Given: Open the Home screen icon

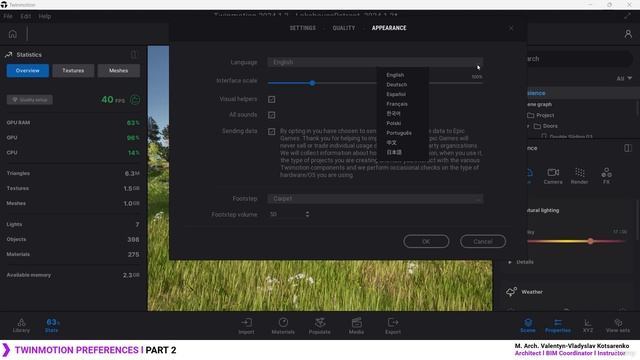Looking at the screenshot, I should (x=13, y=34).
